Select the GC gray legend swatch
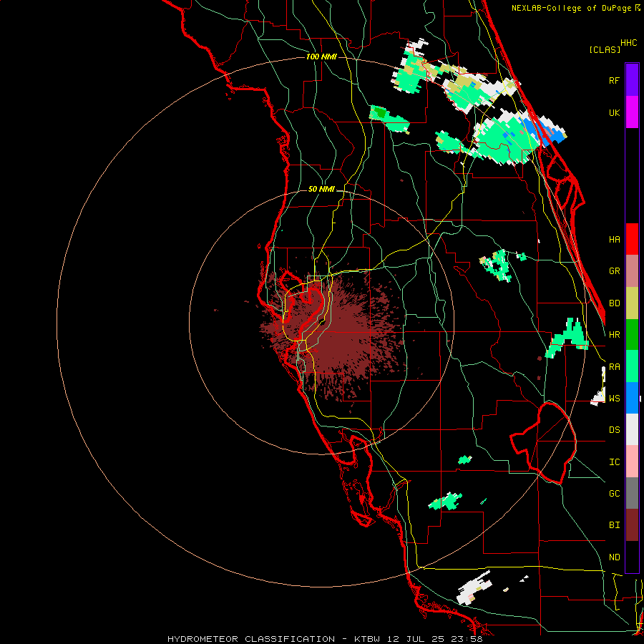The height and width of the screenshot is (644, 644). click(x=632, y=493)
